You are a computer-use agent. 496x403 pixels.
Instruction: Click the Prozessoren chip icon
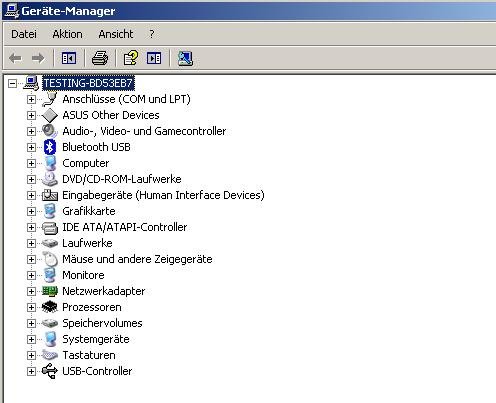(x=50, y=307)
